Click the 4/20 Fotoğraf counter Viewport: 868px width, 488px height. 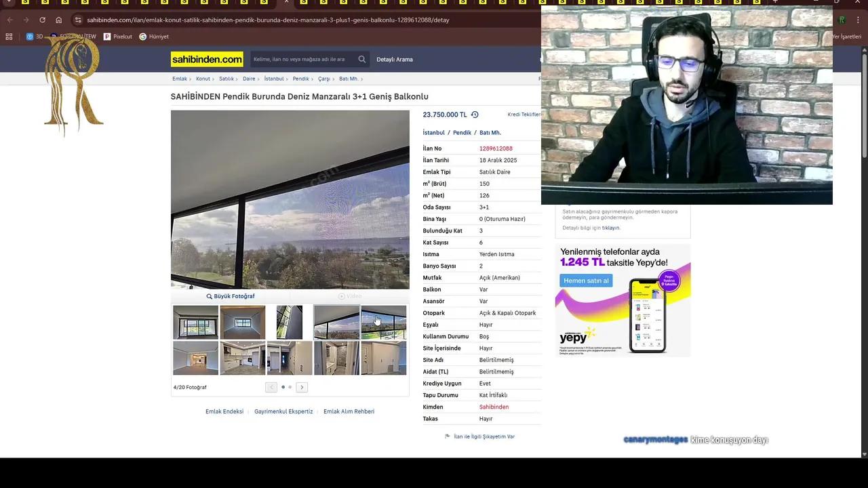190,387
